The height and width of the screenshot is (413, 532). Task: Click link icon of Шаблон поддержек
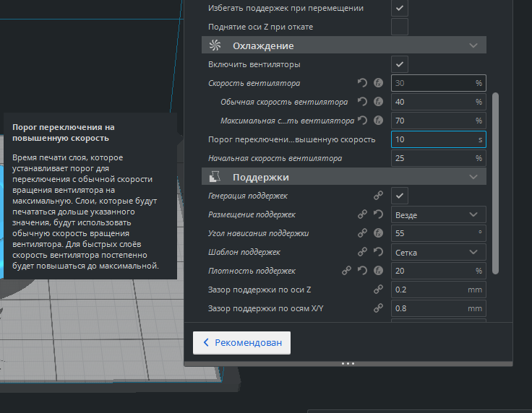(362, 252)
